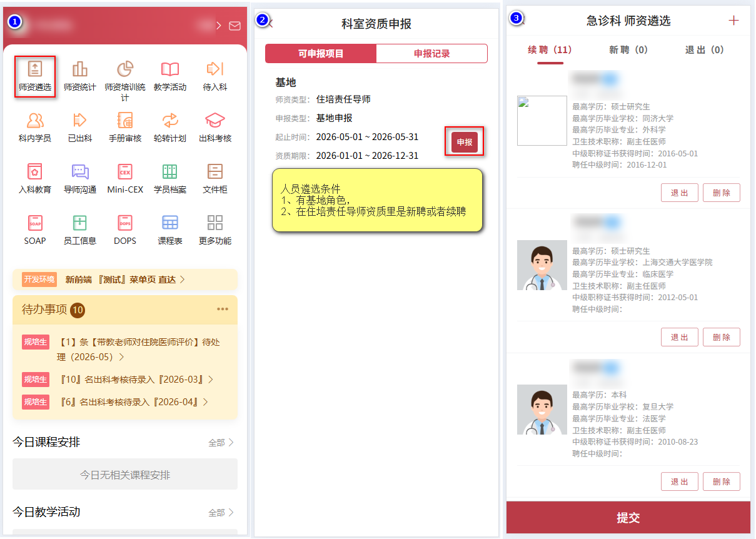View all 今日教学活动
Screen dimensions: 756x539
pos(221,513)
